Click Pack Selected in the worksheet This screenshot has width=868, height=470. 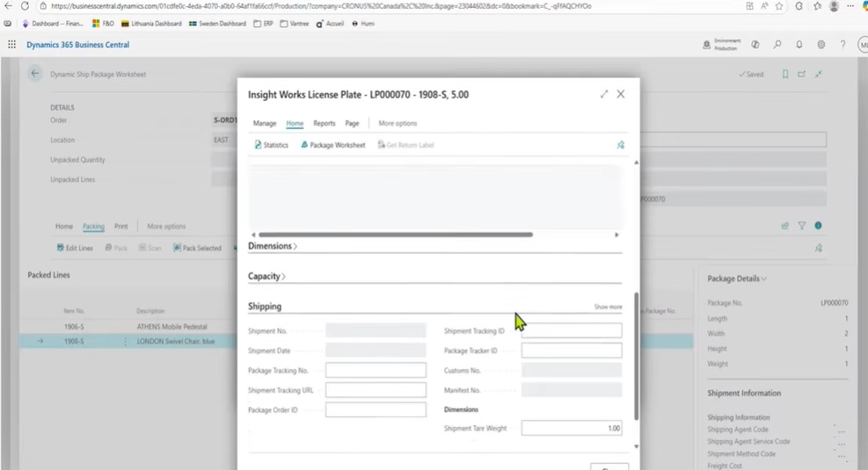(x=197, y=248)
